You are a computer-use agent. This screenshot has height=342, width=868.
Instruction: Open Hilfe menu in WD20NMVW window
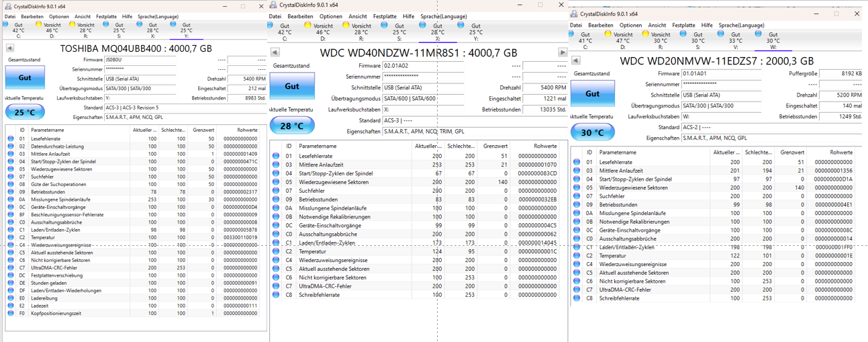[707, 26]
